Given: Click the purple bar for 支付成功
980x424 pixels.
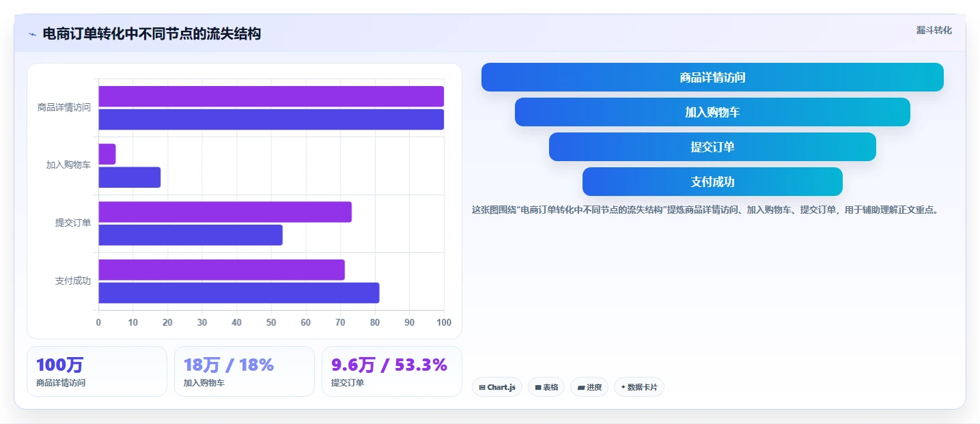Looking at the screenshot, I should tap(221, 270).
